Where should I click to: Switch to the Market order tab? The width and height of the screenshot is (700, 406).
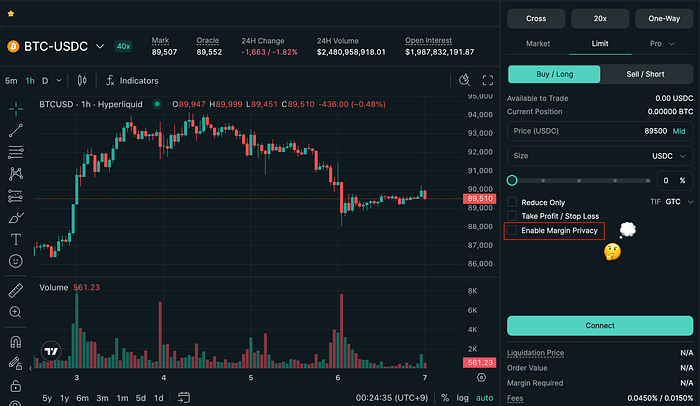538,44
